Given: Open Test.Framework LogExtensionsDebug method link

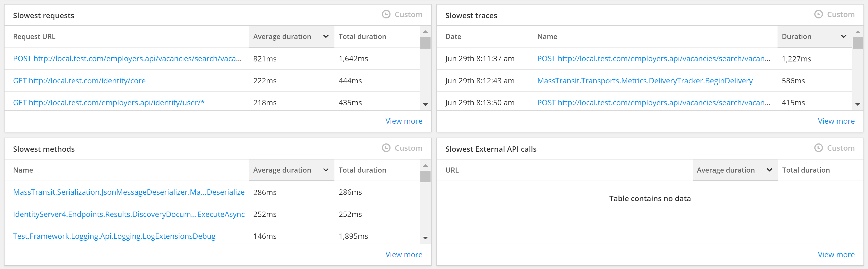Looking at the screenshot, I should coord(114,236).
